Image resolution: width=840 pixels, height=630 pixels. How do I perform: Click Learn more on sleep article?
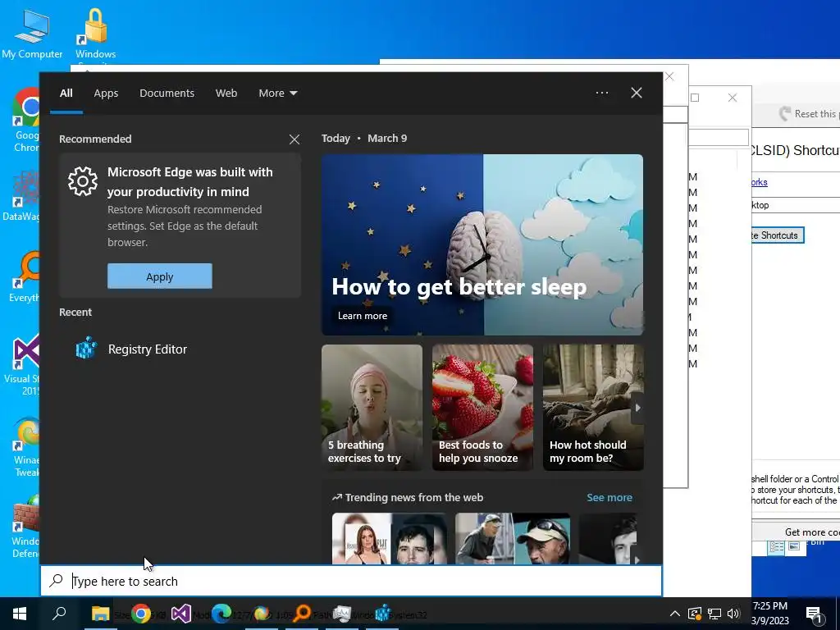coord(362,316)
